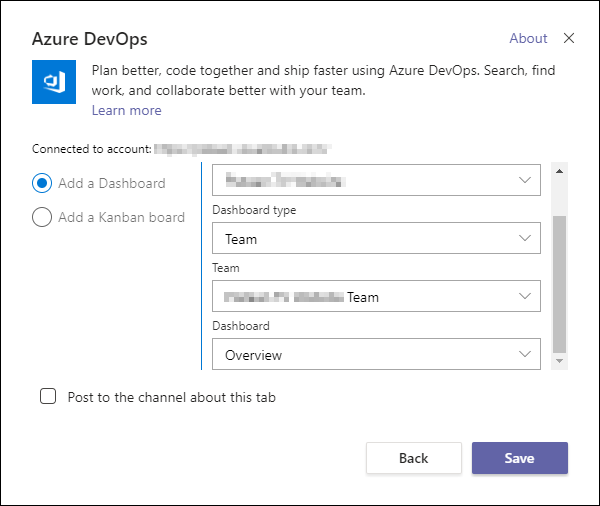
Task: Click the Dashboard type label
Action: (254, 210)
